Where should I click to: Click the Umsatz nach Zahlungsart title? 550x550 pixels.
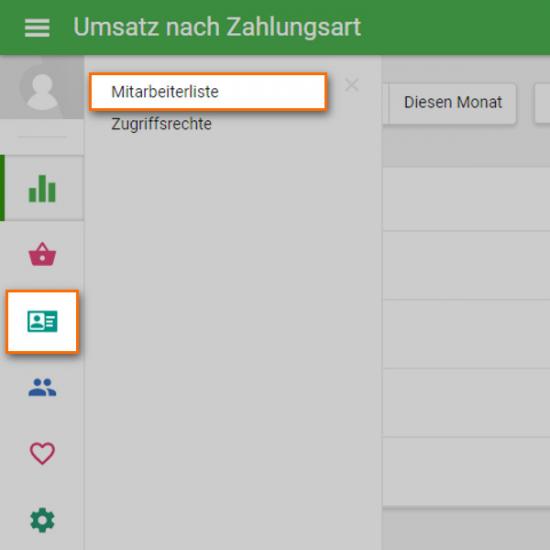(217, 27)
